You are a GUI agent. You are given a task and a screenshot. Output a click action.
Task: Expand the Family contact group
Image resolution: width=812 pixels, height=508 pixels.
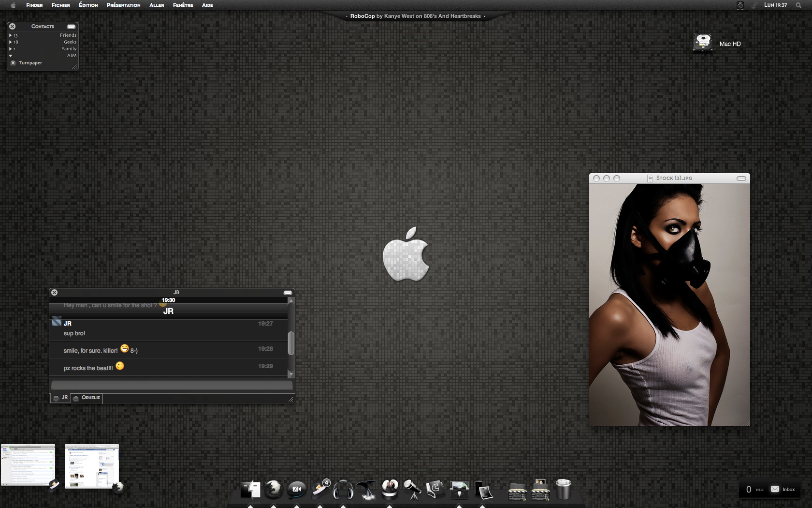tap(11, 49)
